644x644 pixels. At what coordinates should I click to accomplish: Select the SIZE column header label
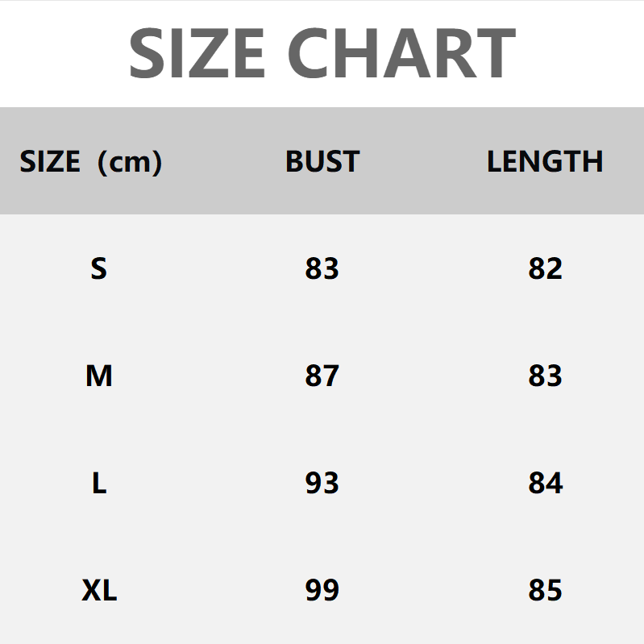coord(50,162)
